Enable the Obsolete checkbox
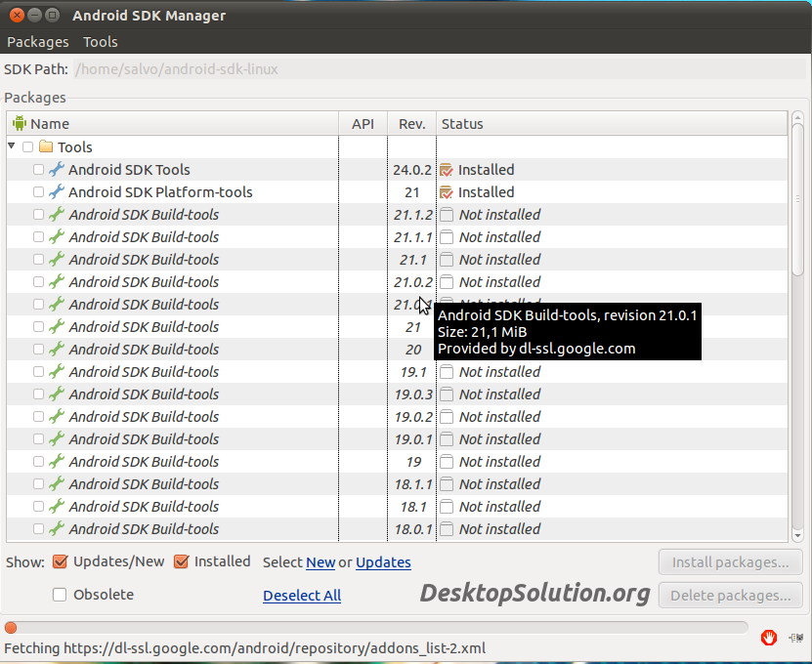Image resolution: width=812 pixels, height=664 pixels. (x=61, y=595)
